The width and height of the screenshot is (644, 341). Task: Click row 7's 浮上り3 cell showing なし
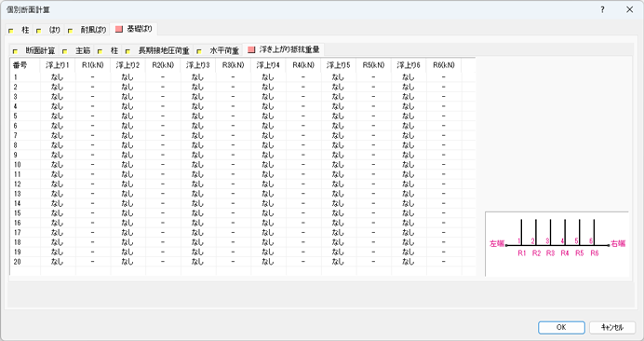click(198, 135)
